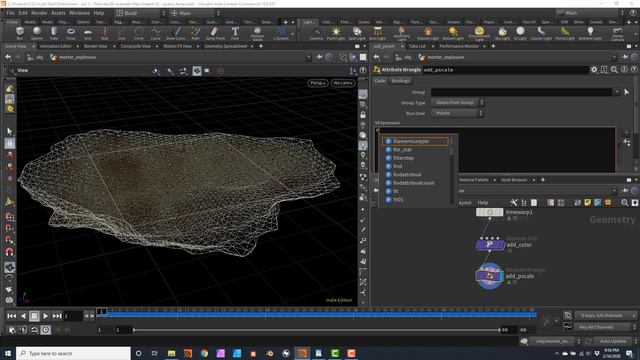Open the Build desktop selector dropdown
The image size is (640, 360).
[x=140, y=13]
